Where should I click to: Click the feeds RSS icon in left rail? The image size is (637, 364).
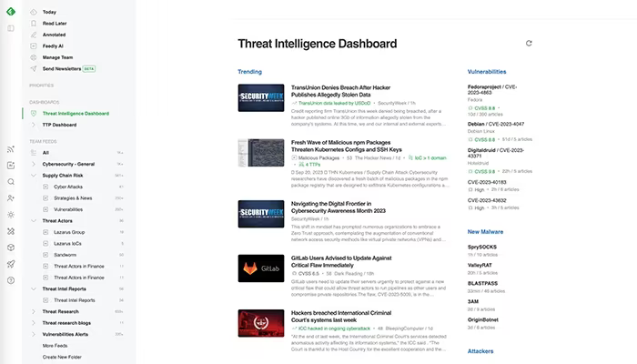coord(11,149)
